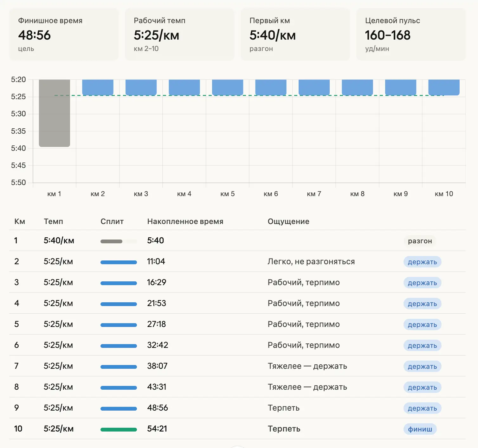
Task: Click the gray split bar for km 1
Action: (x=111, y=241)
